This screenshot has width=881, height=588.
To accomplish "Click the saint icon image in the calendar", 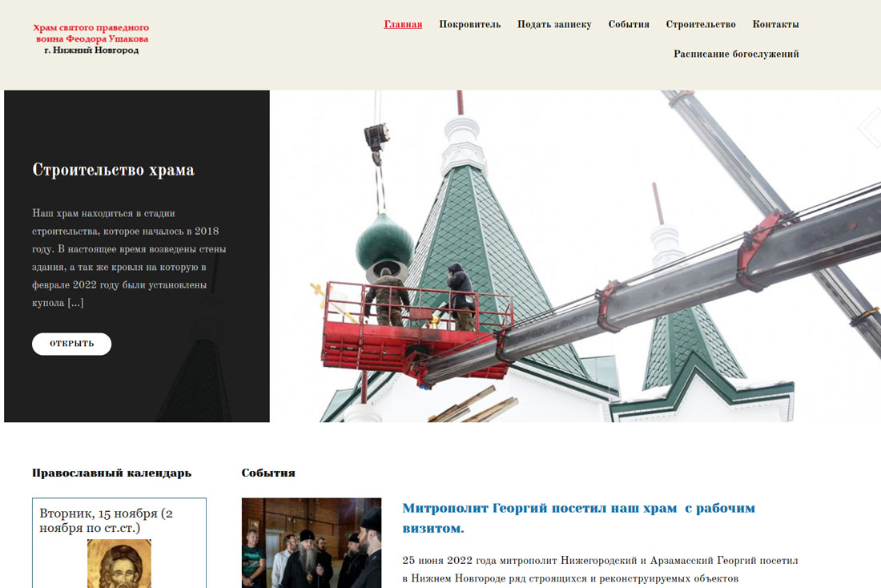I will coord(119,564).
